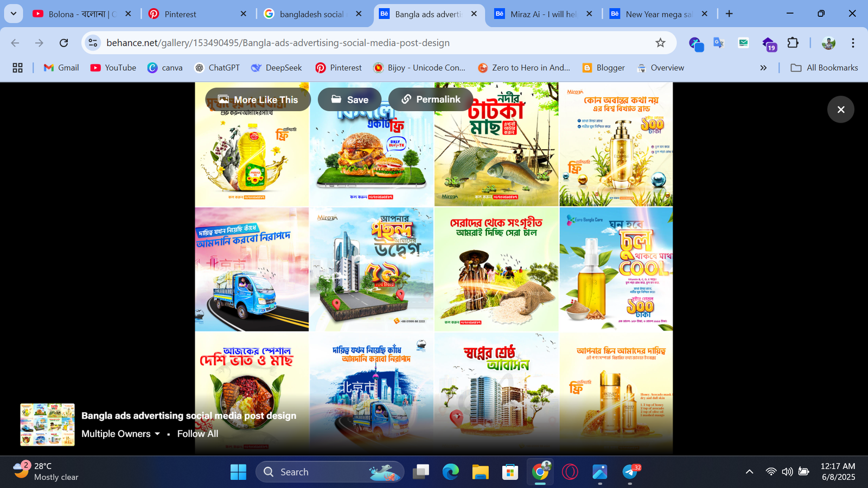Open the Chrome extensions puzzle icon
Image resolution: width=868 pixels, height=488 pixels.
(793, 43)
